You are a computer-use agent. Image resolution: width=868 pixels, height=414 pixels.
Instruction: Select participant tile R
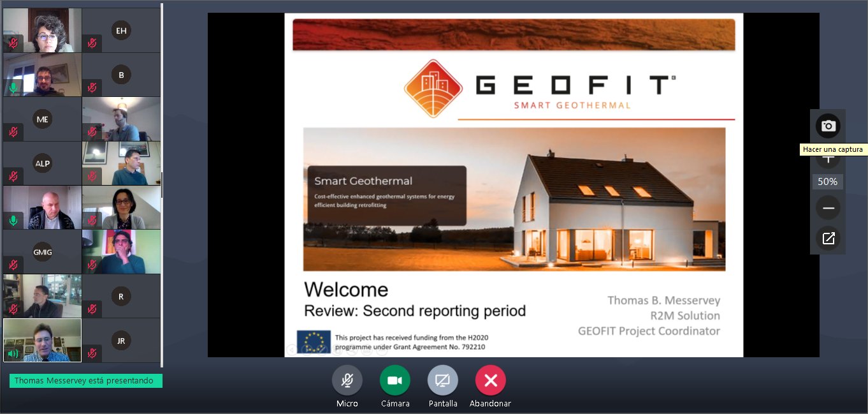click(x=121, y=296)
